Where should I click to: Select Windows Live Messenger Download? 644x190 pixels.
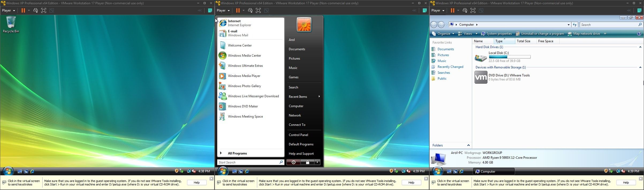pos(250,96)
